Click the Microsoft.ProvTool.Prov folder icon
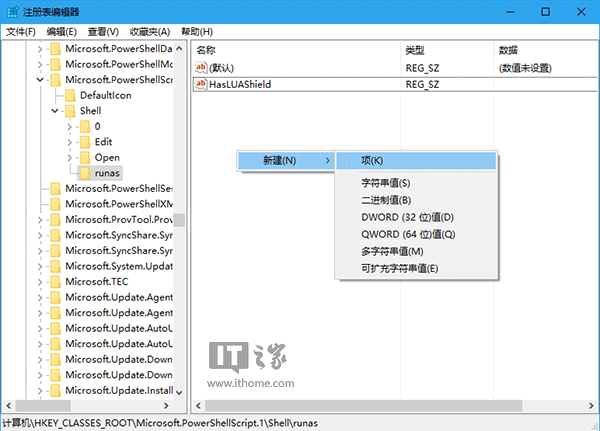 55,220
